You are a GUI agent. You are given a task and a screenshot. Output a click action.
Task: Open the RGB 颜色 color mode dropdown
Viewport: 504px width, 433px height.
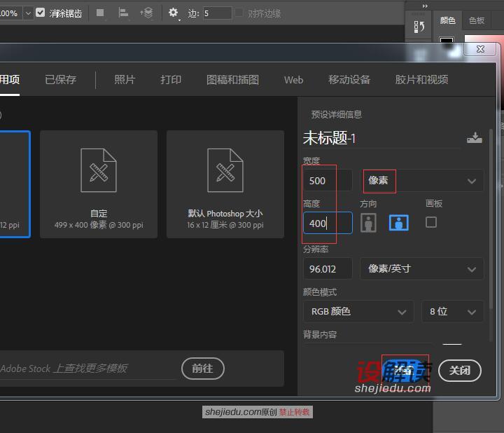(358, 311)
